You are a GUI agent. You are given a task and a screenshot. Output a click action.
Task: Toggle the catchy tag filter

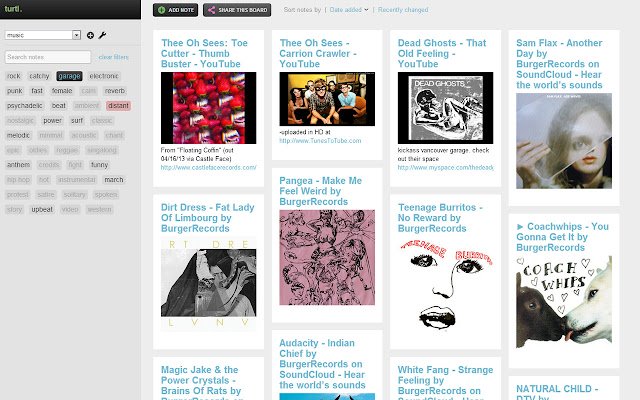(x=39, y=76)
